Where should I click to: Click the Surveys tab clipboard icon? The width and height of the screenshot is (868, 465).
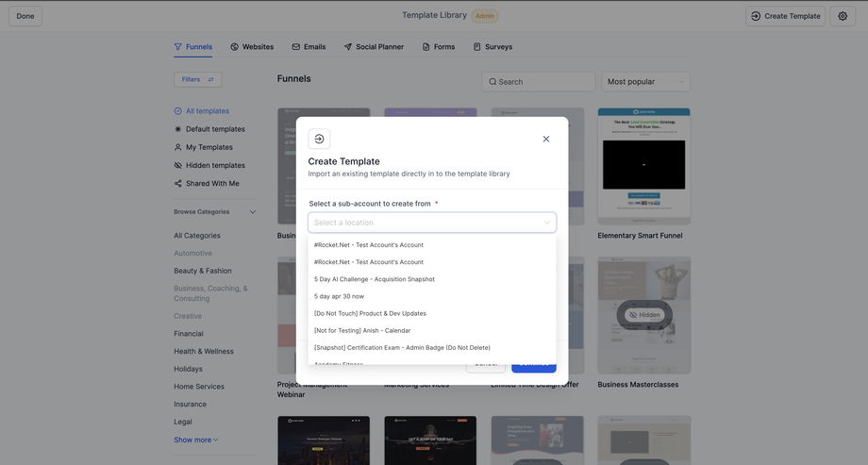(x=476, y=47)
